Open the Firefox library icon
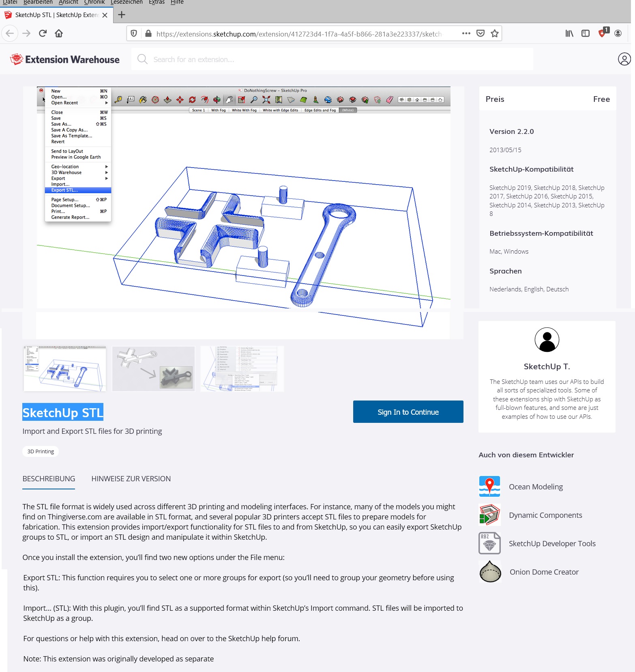635x672 pixels. tap(569, 34)
